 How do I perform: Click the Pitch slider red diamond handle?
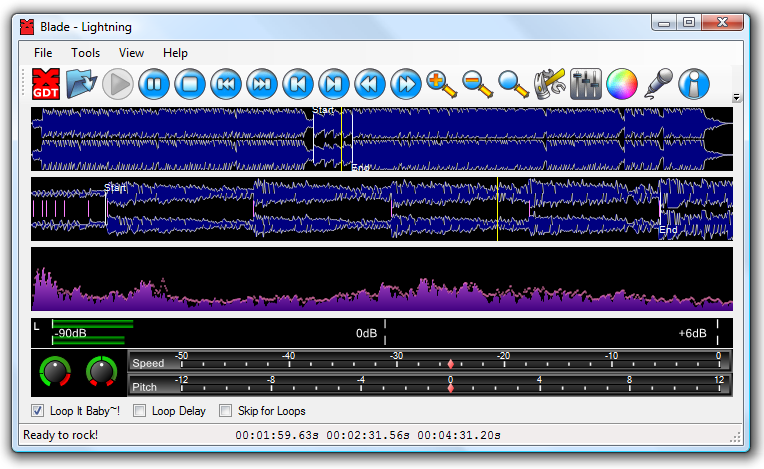[451, 388]
